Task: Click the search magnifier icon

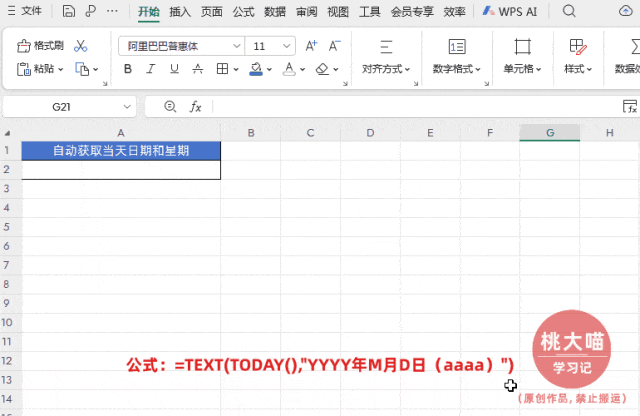Action: pos(569,11)
